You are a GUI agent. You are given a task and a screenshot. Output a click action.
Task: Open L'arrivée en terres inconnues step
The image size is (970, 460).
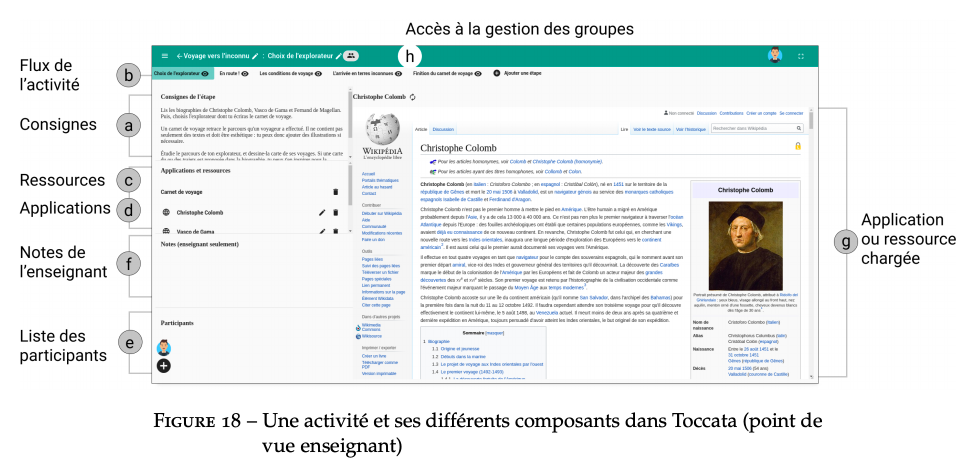pos(363,73)
